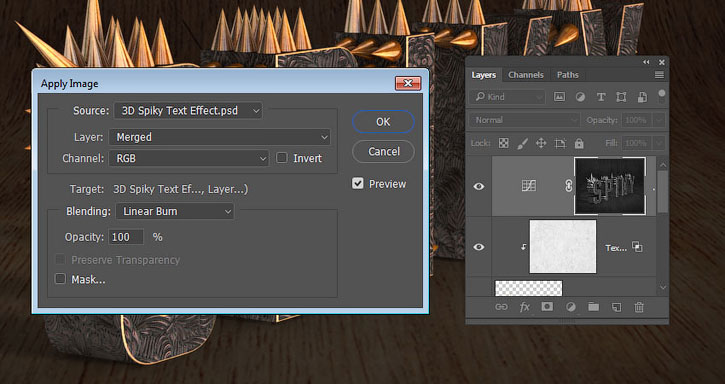Open the Blending Linear Burn dropdown
The width and height of the screenshot is (725, 384).
tap(175, 211)
